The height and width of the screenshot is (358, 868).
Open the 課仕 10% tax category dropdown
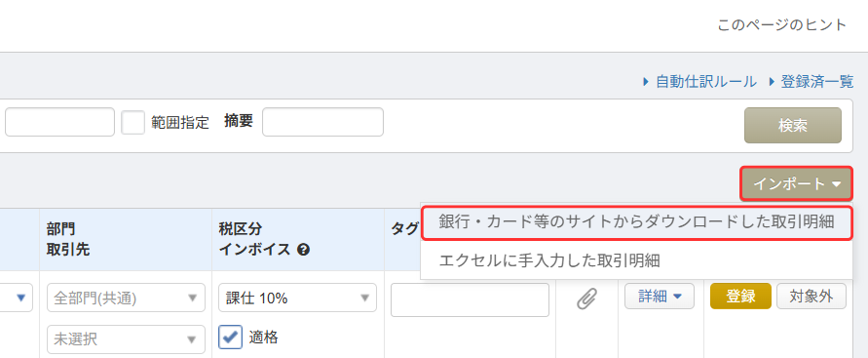298,298
